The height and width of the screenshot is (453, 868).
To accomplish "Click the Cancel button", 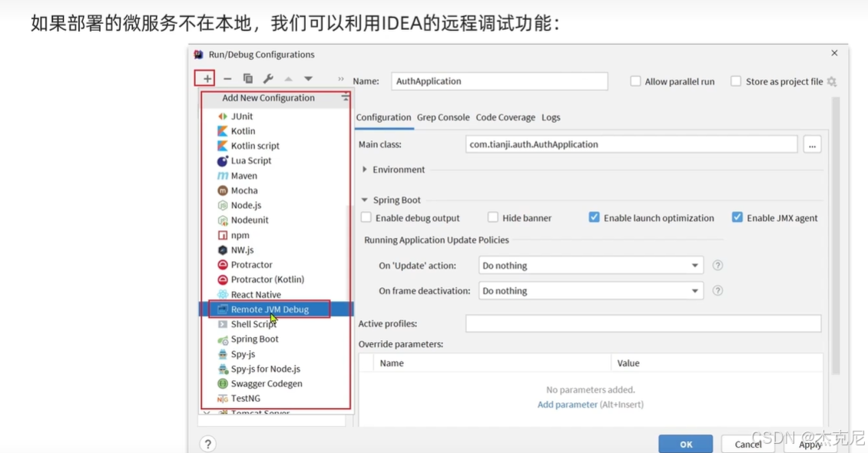I will tap(748, 444).
